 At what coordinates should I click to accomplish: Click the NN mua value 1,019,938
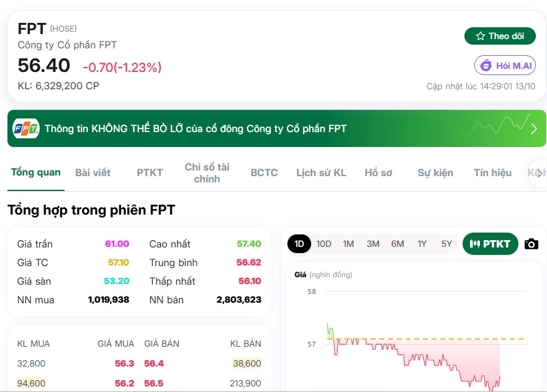click(x=109, y=300)
